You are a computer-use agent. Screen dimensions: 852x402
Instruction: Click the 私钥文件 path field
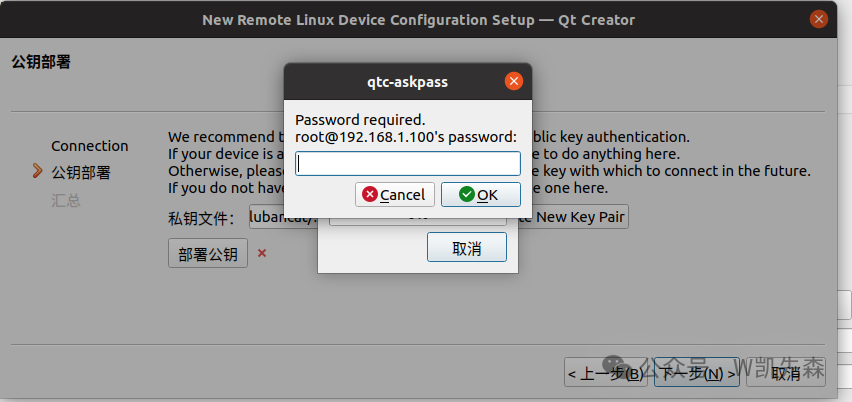(x=283, y=217)
